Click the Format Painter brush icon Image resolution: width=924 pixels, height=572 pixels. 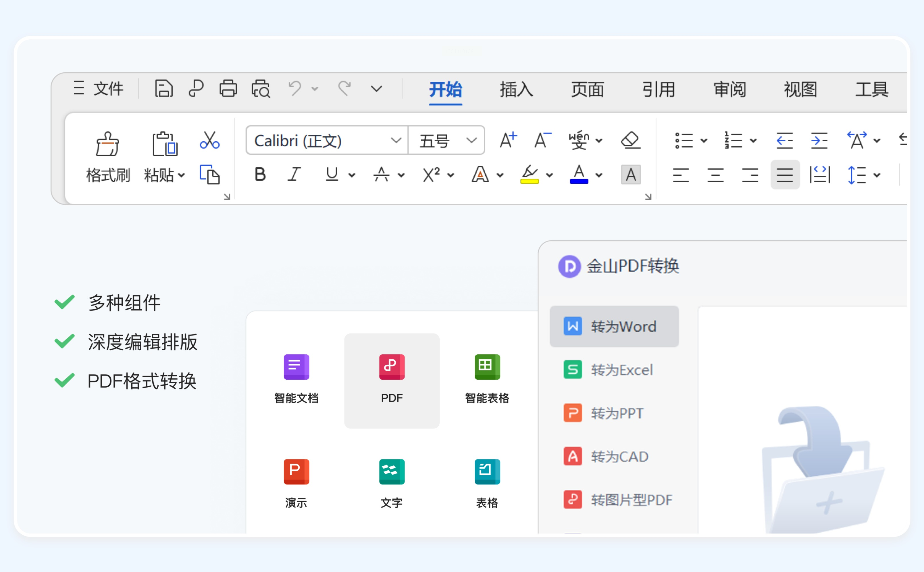(x=107, y=144)
